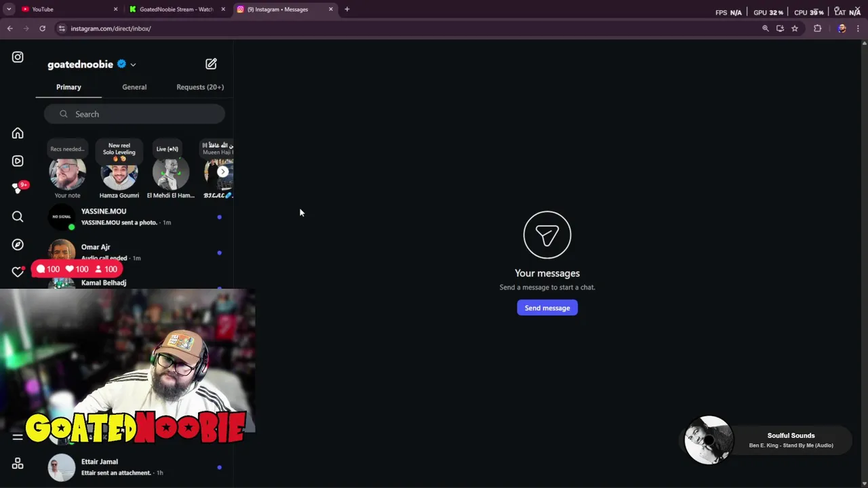Open Instagram home via logo icon
This screenshot has width=868, height=488.
(18, 58)
